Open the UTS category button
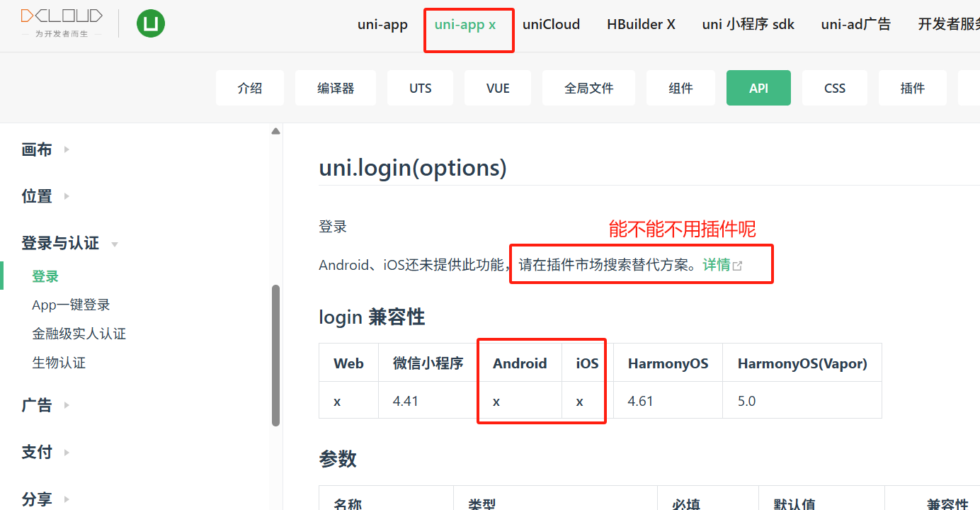 [x=420, y=89]
